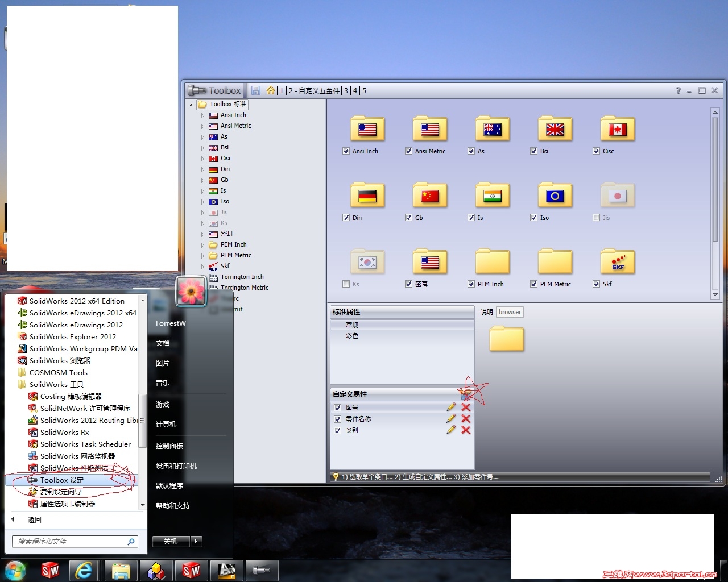The height and width of the screenshot is (582, 728).
Task: Open 设备和打印机 in Start menu
Action: (176, 466)
